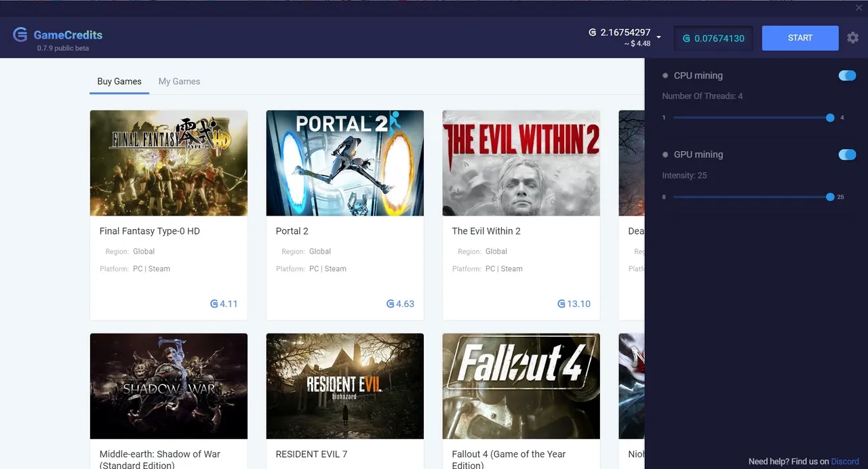Click the coin icon next to price 4.63
This screenshot has width=868, height=469.
[x=390, y=304]
